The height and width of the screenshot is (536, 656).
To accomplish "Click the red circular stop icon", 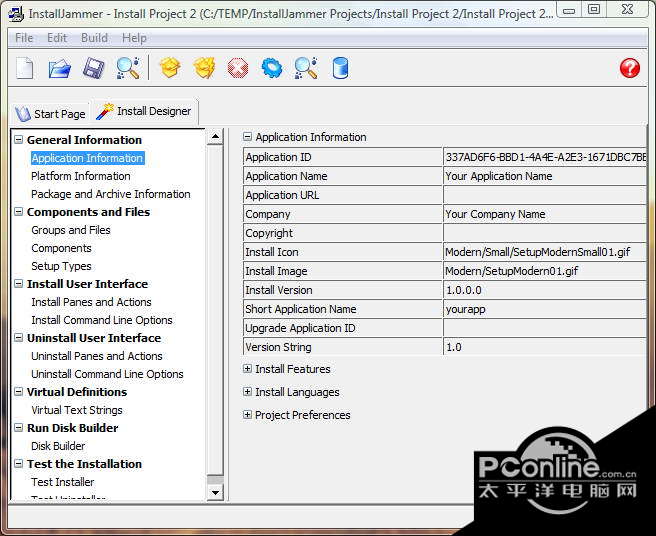I will tap(238, 68).
